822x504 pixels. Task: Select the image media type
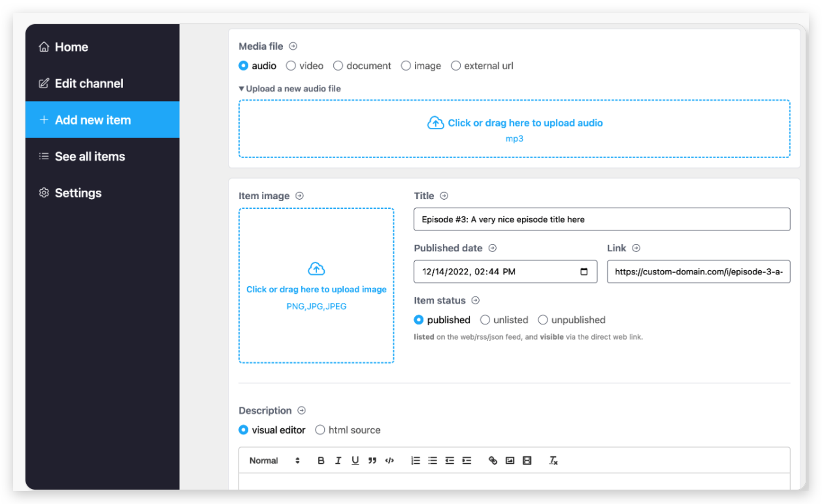pos(406,66)
